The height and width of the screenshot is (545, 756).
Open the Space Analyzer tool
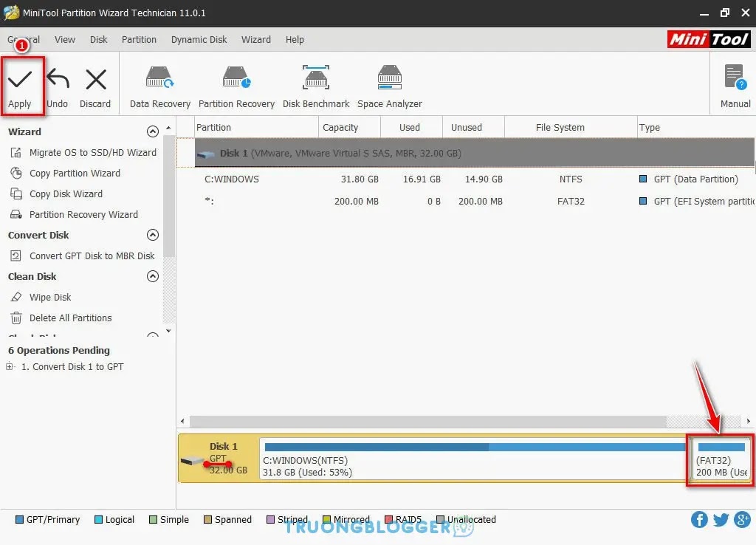[x=390, y=87]
